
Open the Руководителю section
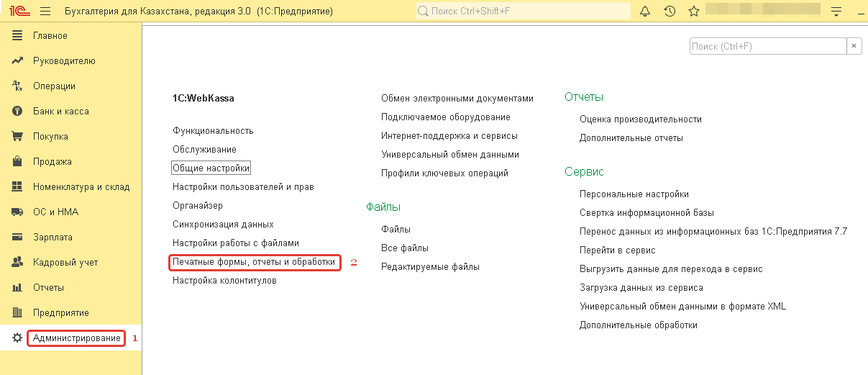[x=64, y=61]
